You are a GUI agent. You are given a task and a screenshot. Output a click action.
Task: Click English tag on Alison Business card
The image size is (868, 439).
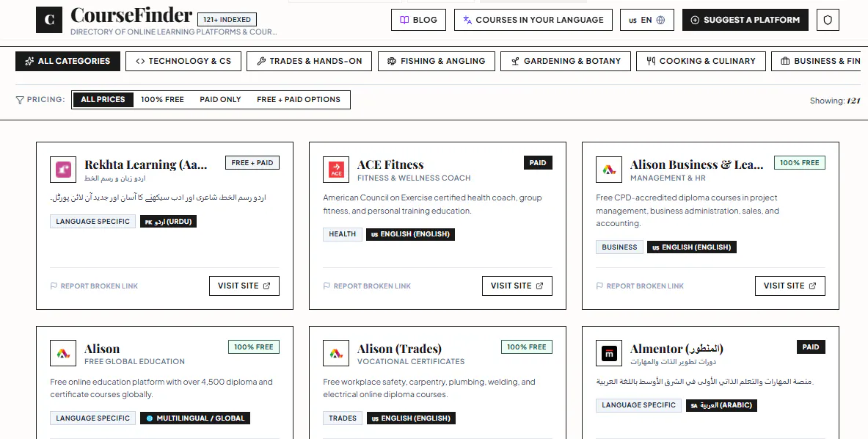tap(691, 247)
